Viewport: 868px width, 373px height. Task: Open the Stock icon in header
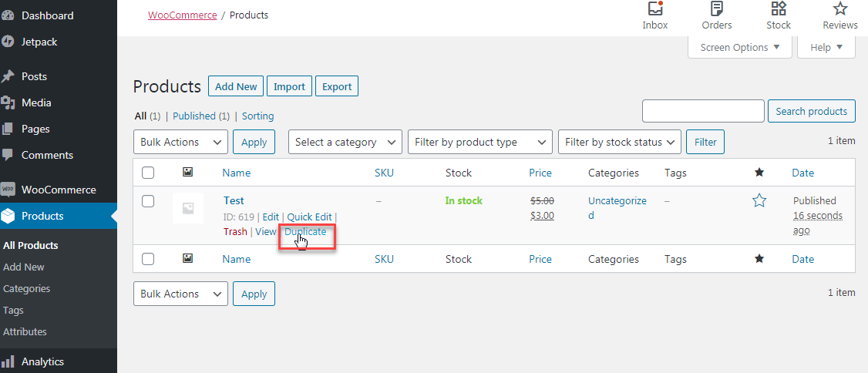tap(779, 9)
